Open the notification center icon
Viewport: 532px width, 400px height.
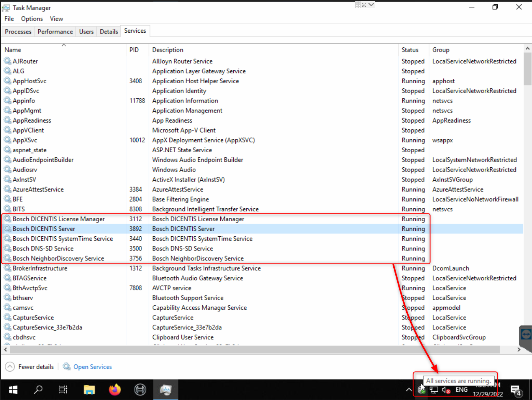point(515,390)
